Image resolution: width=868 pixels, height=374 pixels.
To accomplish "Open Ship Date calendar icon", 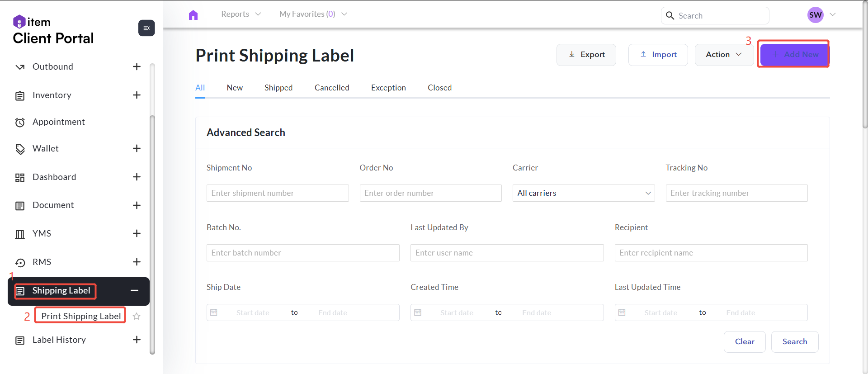I will pyautogui.click(x=214, y=312).
